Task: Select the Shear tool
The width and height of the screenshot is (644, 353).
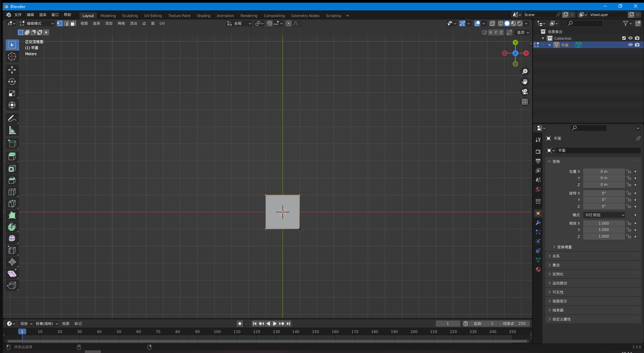Action: [x=12, y=273]
